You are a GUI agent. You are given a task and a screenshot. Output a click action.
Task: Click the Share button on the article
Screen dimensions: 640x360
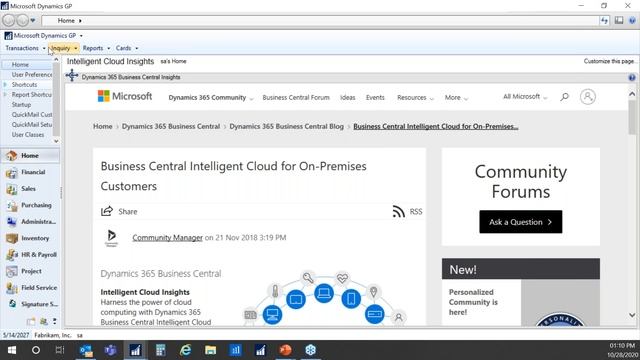[x=119, y=211]
